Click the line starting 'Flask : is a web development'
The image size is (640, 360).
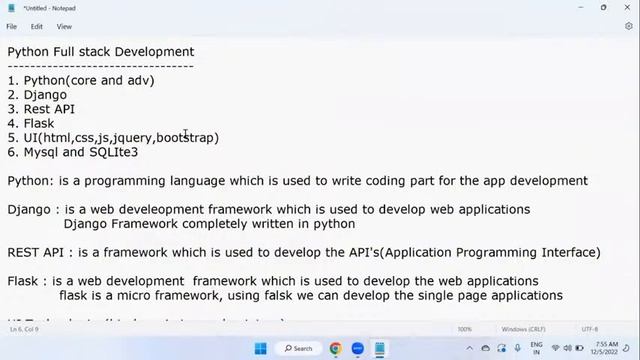coord(273,281)
